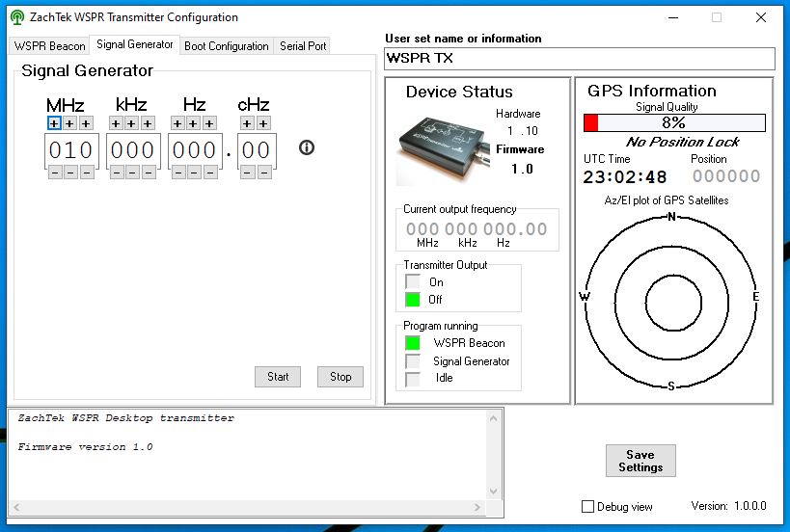Decrease the kHz hundreds digit minus button

pos(117,173)
